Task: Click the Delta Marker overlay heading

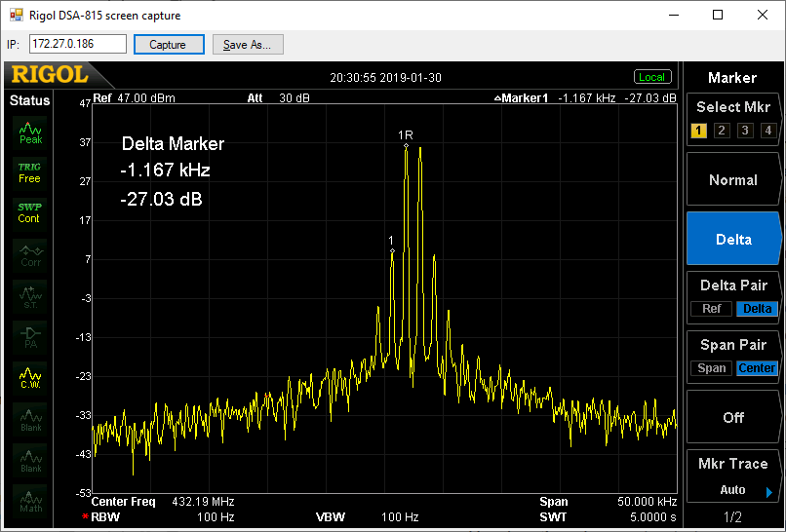Action: click(173, 144)
